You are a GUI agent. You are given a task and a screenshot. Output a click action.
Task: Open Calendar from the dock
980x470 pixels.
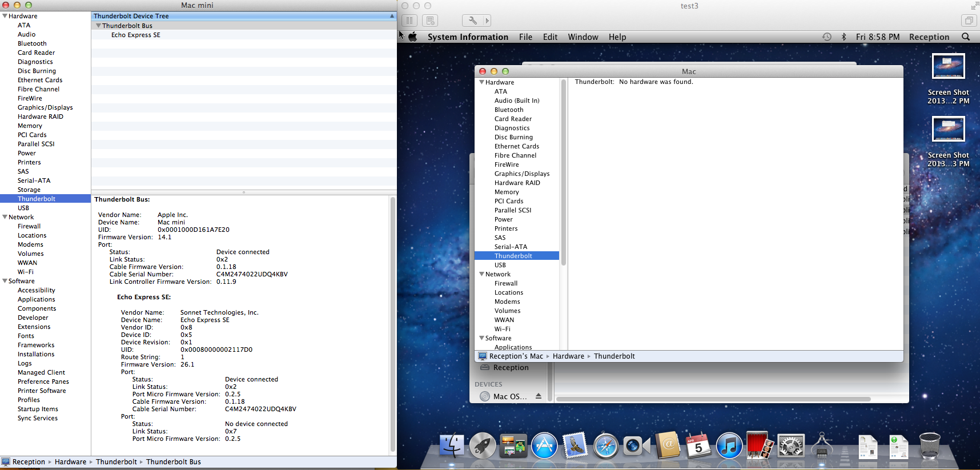(698, 446)
